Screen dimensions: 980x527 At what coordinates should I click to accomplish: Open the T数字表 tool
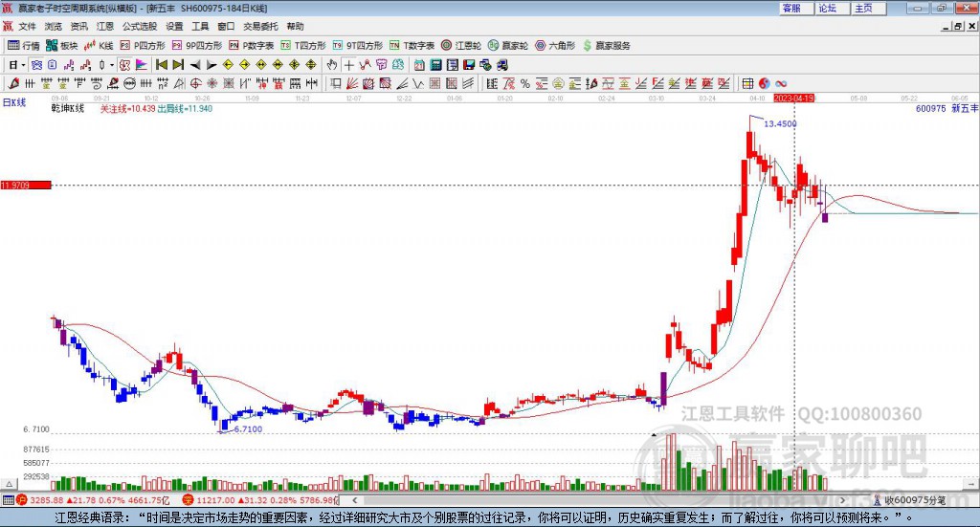tap(412, 46)
